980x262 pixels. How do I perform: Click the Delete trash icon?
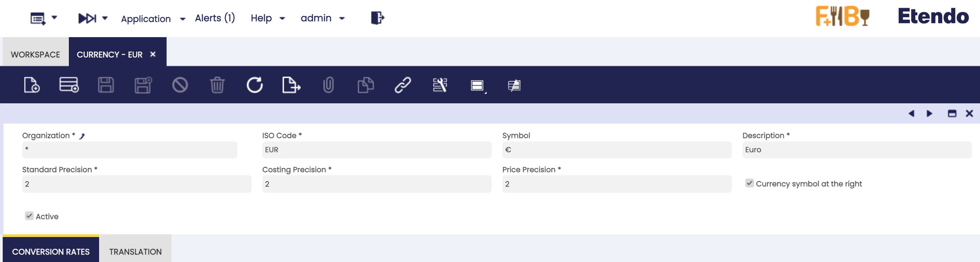point(217,85)
